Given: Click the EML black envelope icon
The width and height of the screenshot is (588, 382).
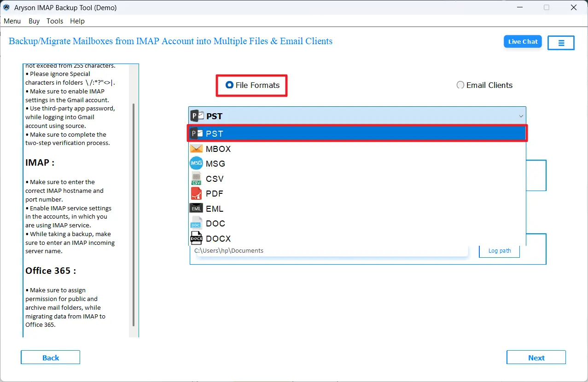Looking at the screenshot, I should tap(197, 208).
